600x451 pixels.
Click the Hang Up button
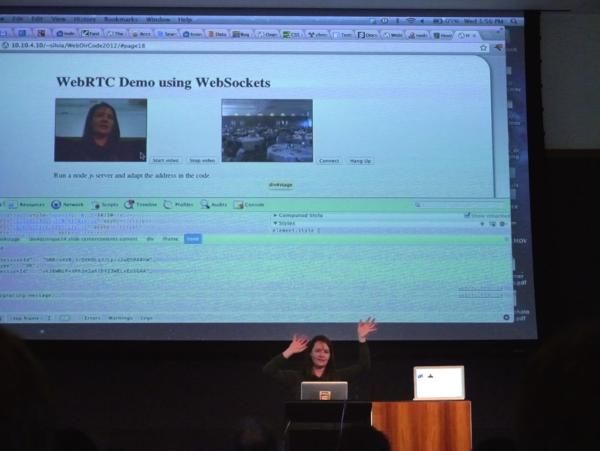[360, 161]
